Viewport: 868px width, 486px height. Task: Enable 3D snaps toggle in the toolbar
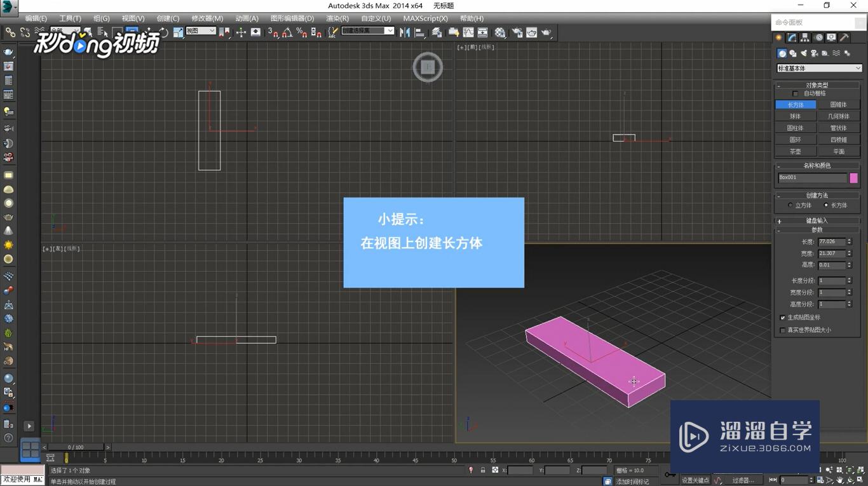click(x=275, y=32)
